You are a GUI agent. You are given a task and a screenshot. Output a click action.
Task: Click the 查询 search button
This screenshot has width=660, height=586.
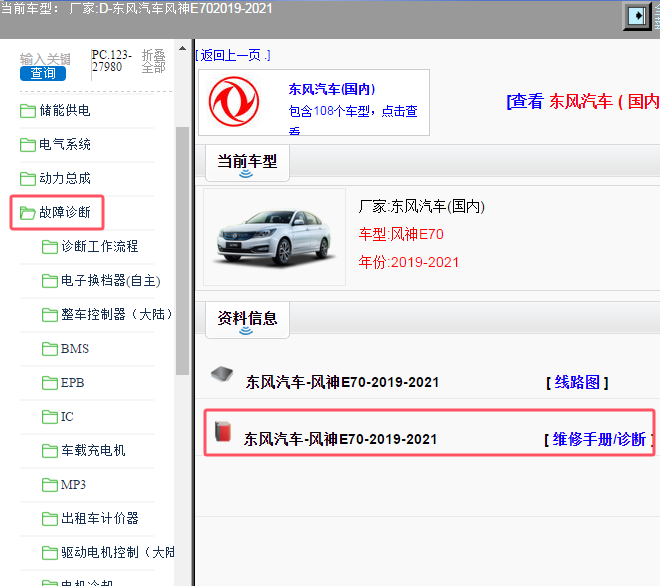(43, 73)
